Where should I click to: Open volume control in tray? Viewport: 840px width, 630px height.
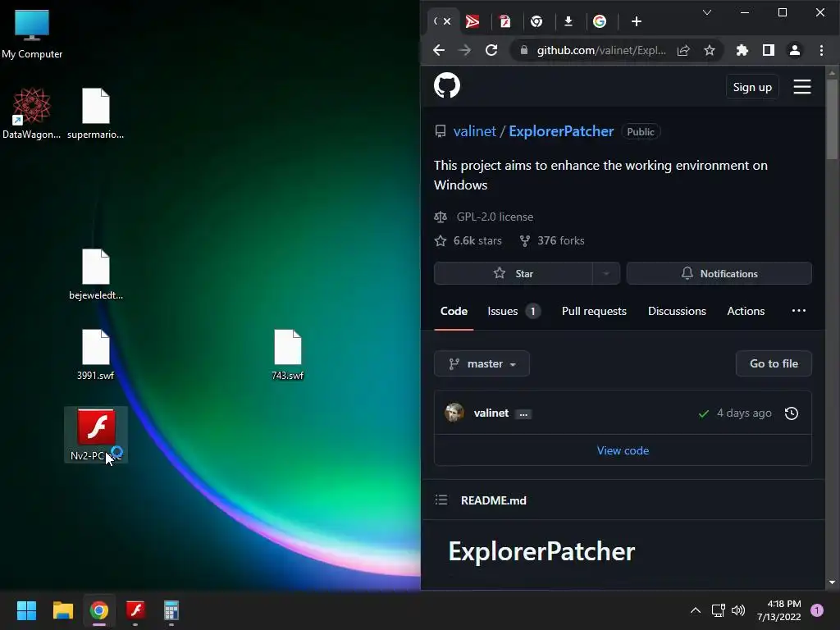pyautogui.click(x=738, y=610)
